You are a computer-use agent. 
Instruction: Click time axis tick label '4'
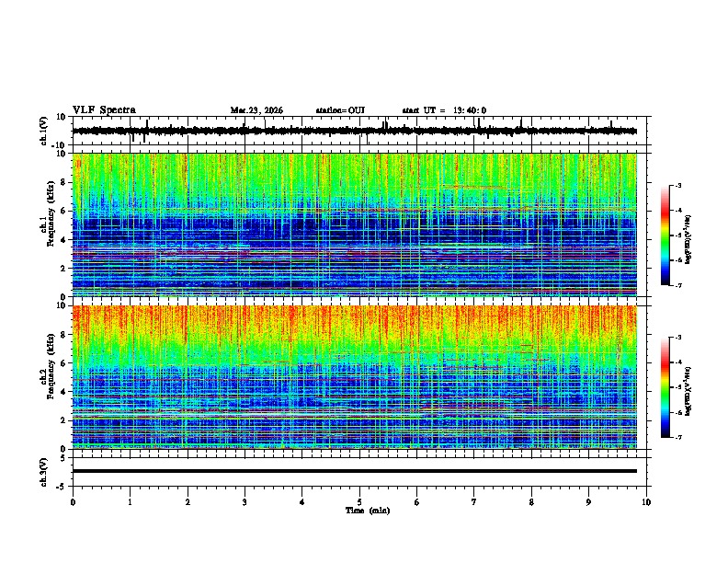pyautogui.click(x=302, y=502)
